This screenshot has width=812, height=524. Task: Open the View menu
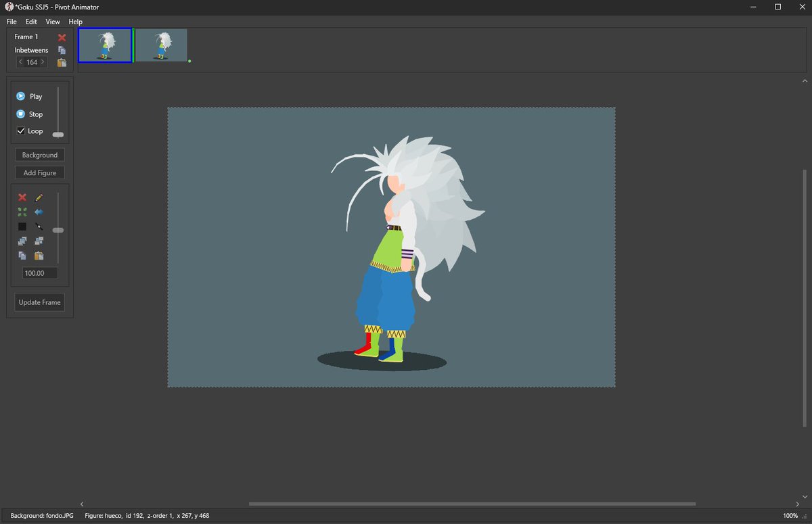click(x=53, y=22)
